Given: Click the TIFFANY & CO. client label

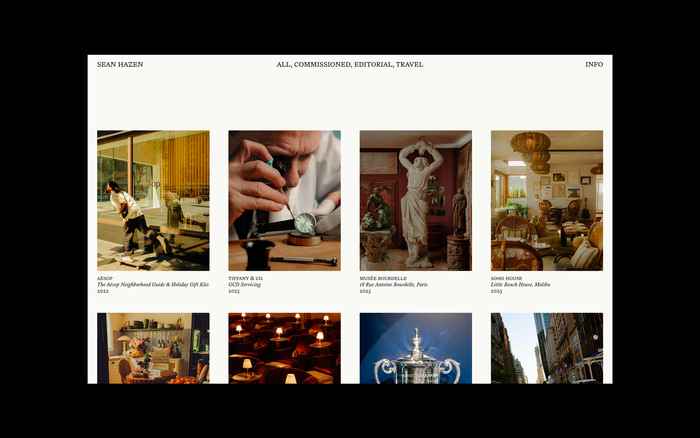Looking at the screenshot, I should 246,278.
